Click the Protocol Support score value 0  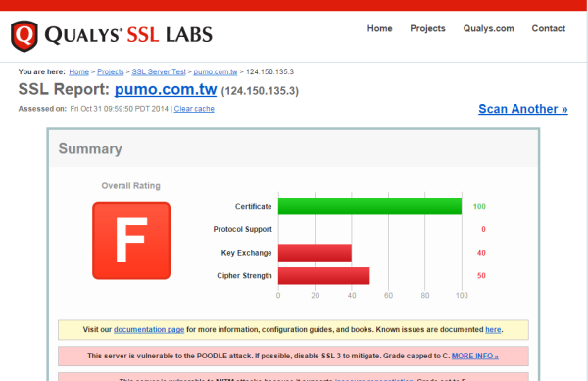(x=483, y=229)
